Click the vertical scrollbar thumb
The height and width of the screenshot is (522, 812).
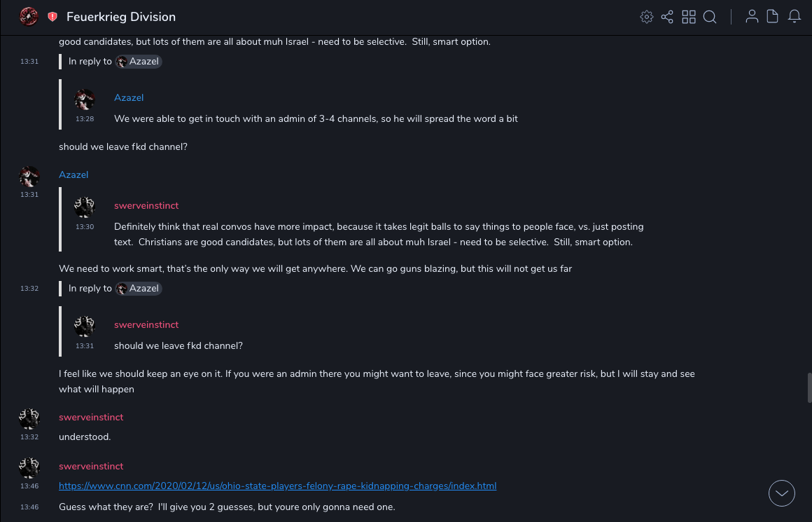click(x=808, y=388)
